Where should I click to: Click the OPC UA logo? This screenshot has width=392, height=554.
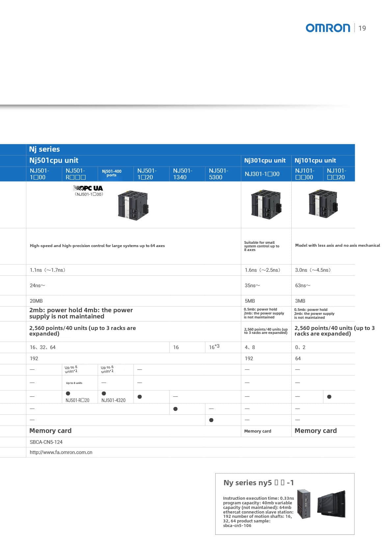coord(88,188)
